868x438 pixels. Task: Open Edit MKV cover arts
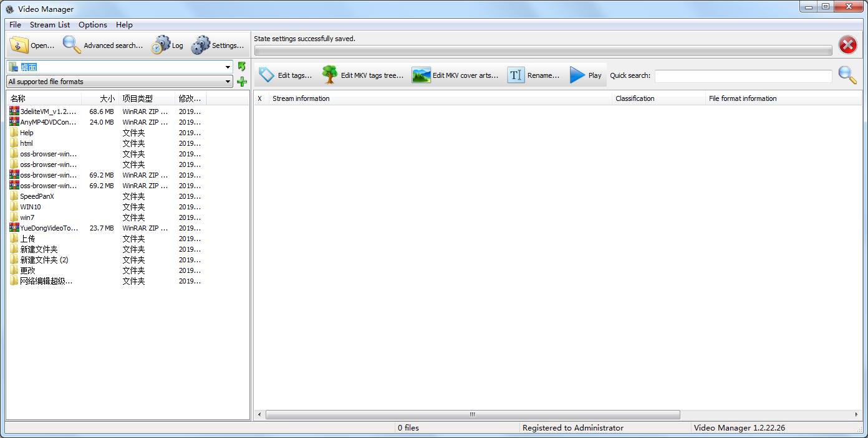pyautogui.click(x=422, y=75)
